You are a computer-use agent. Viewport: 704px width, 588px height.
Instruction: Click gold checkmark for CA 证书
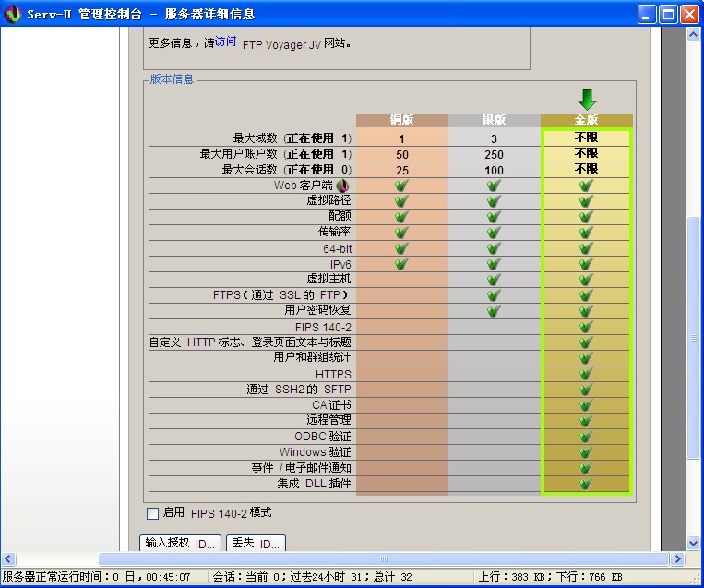click(586, 405)
